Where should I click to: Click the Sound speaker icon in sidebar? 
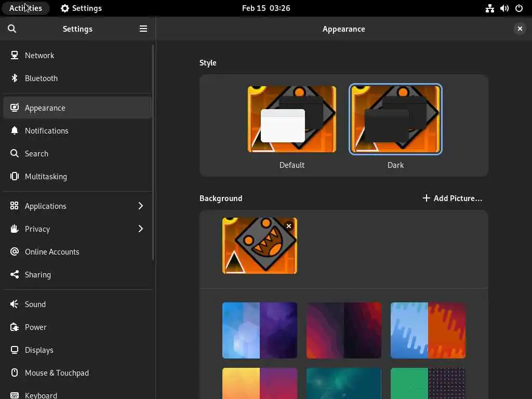click(14, 304)
